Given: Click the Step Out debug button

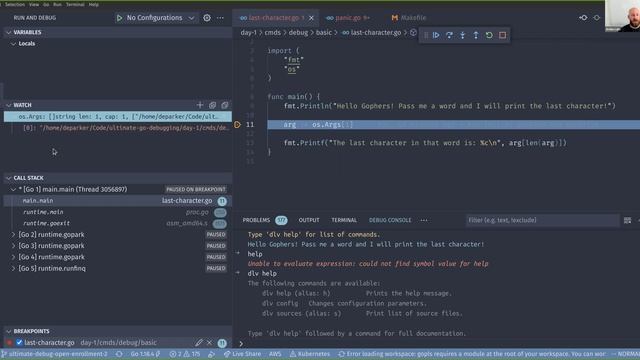Looking at the screenshot, I should tap(476, 36).
